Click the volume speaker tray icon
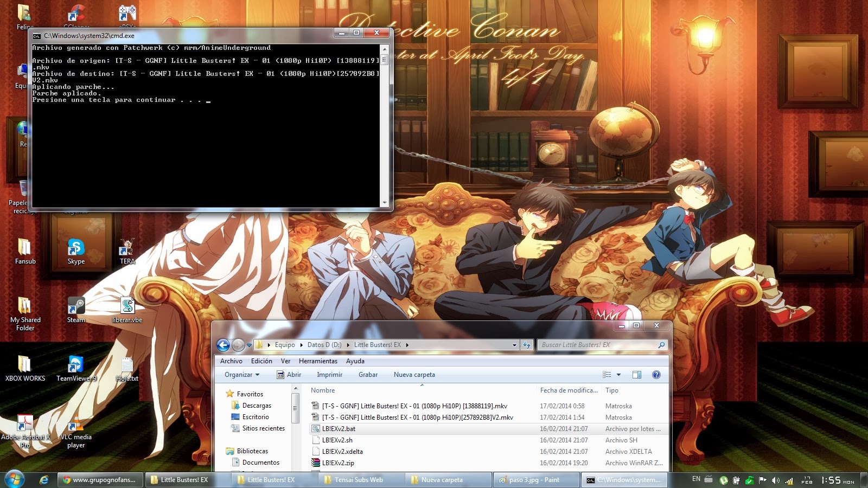The image size is (868, 488). coord(776,480)
